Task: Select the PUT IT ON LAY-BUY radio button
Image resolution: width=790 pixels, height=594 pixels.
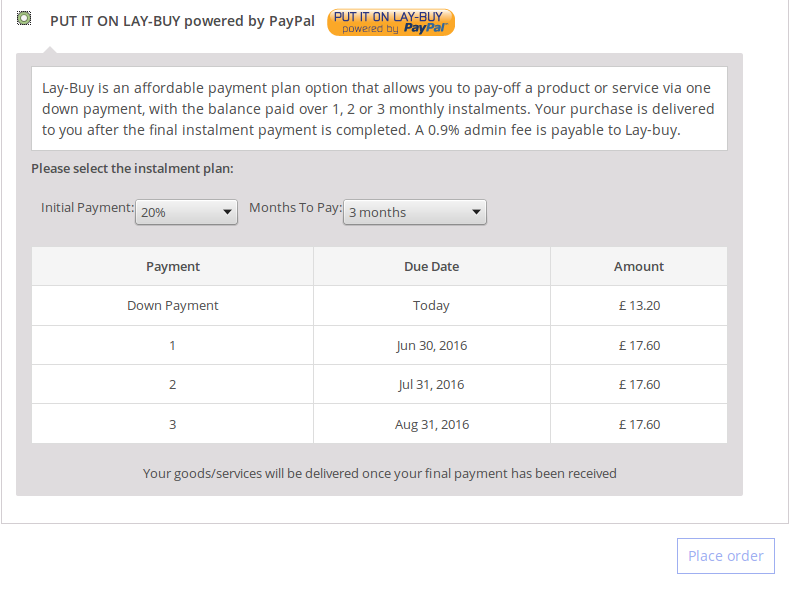Action: (24, 19)
